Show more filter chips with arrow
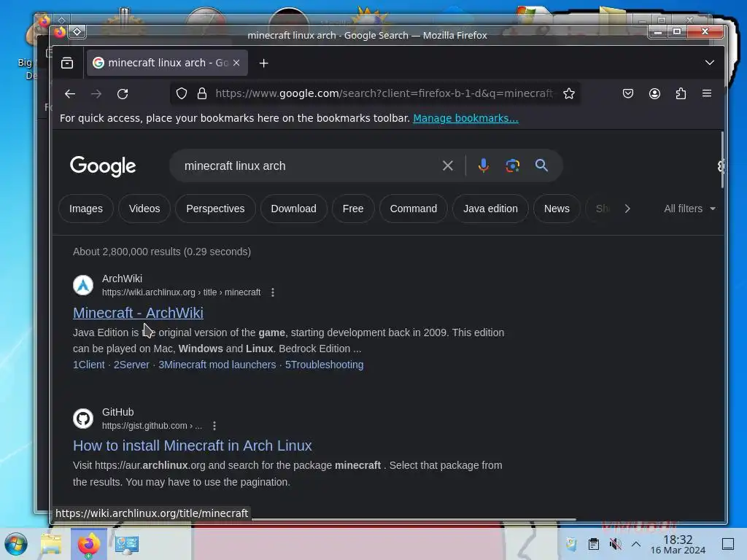This screenshot has width=747, height=560. click(x=627, y=209)
